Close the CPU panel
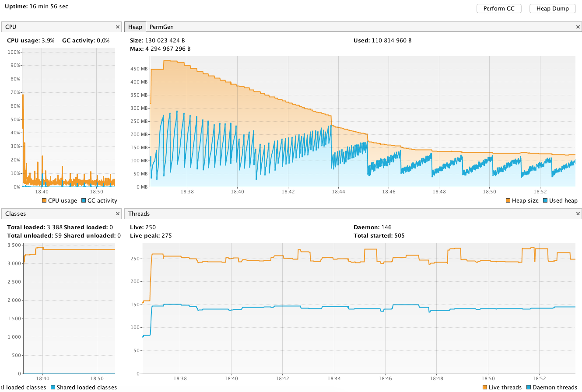The width and height of the screenshot is (582, 392). pyautogui.click(x=117, y=27)
